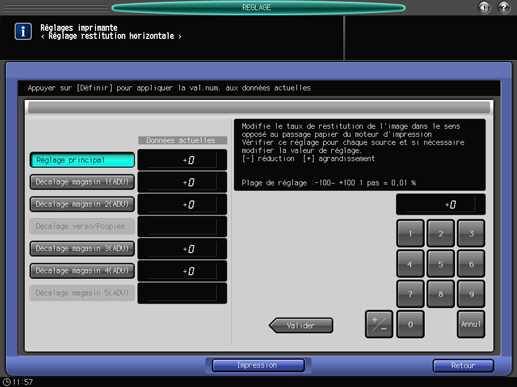Click the numeric entry display above keypad
The width and height of the screenshot is (517, 387).
tap(440, 204)
